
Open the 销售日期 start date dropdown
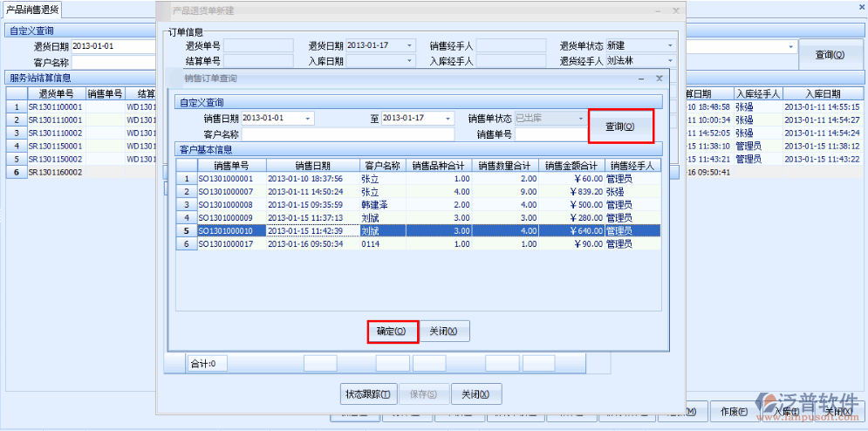308,119
